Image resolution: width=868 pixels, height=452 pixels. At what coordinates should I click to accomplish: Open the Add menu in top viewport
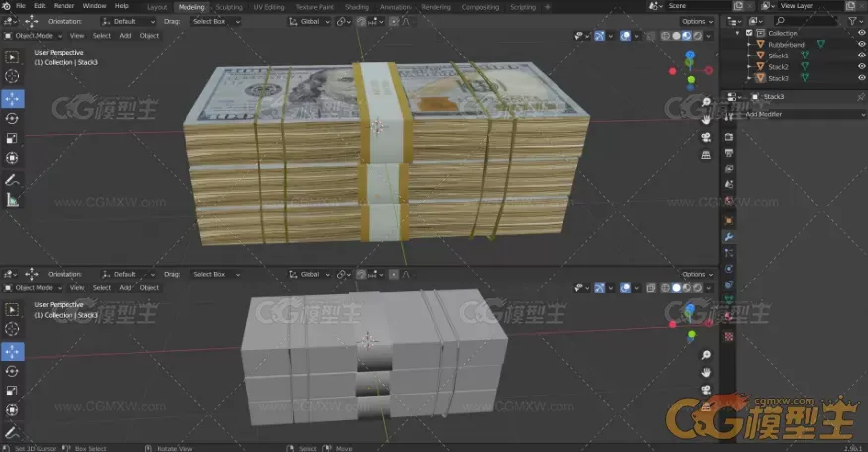(126, 36)
